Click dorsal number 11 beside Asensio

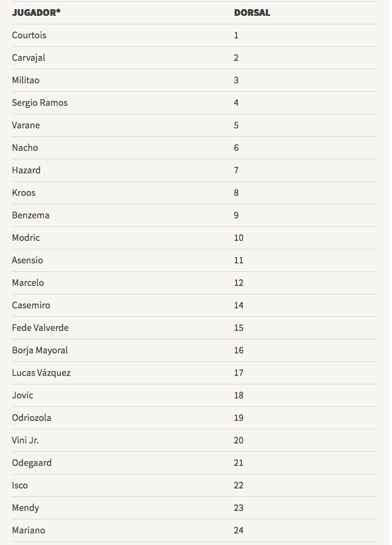point(238,260)
